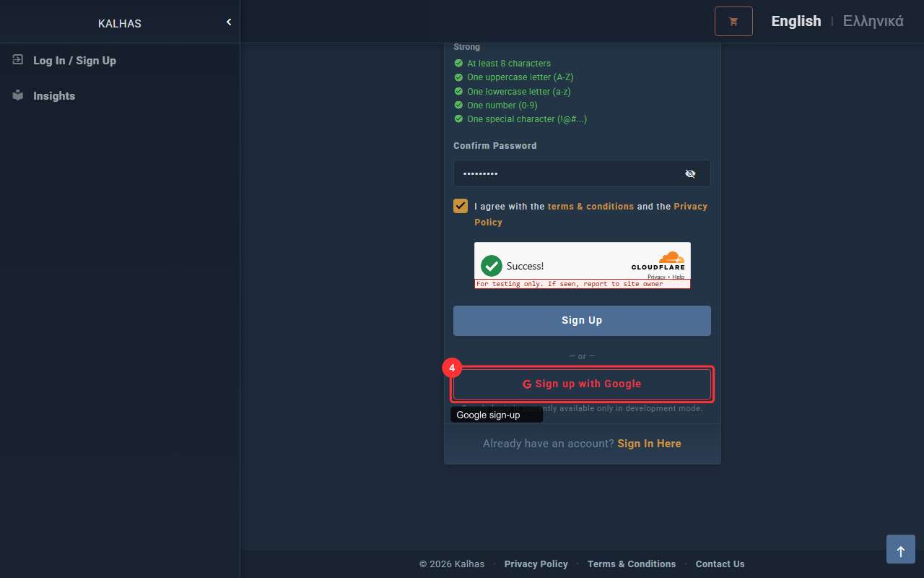Screen dimensions: 924x578
Task: Toggle confirm password visibility eye icon
Action: tap(690, 173)
